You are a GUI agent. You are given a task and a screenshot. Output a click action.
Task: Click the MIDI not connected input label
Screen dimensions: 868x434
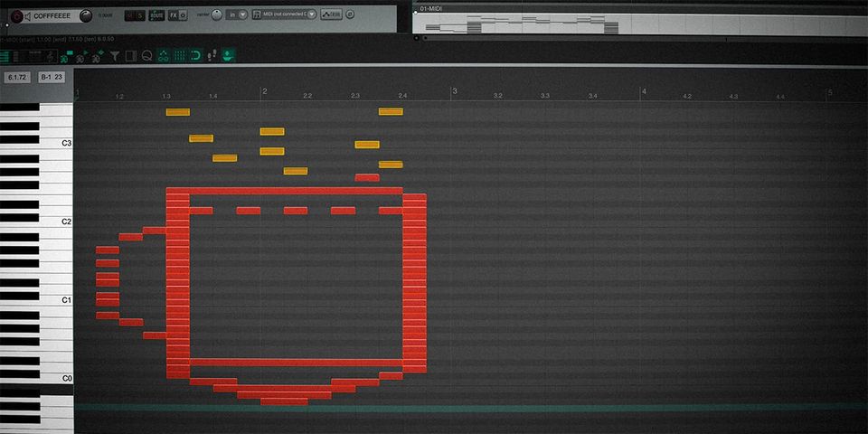(284, 14)
